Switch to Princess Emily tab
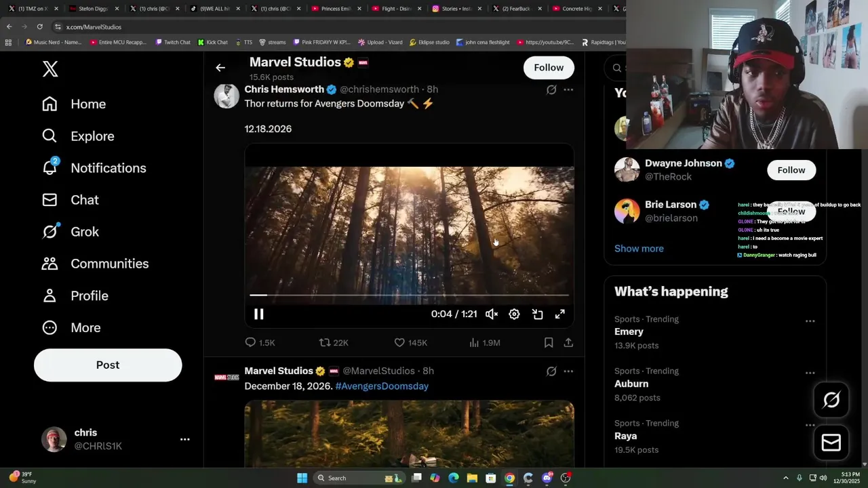The height and width of the screenshot is (488, 868). [x=336, y=9]
